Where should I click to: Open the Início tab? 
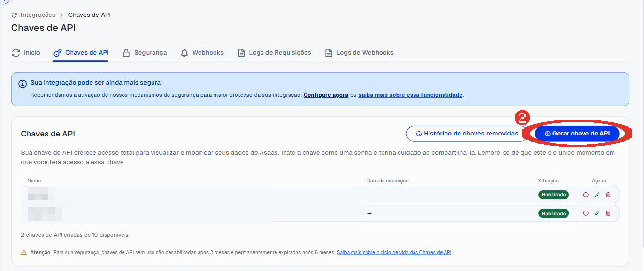26,53
